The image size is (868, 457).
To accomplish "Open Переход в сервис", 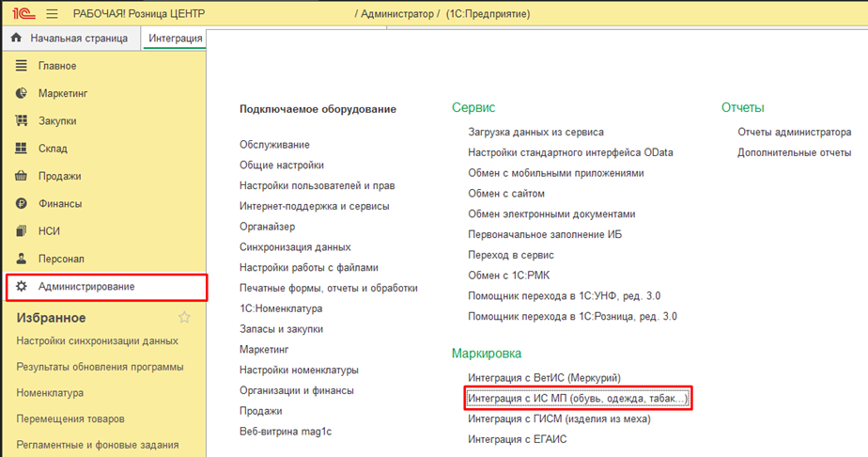I will click(x=511, y=256).
